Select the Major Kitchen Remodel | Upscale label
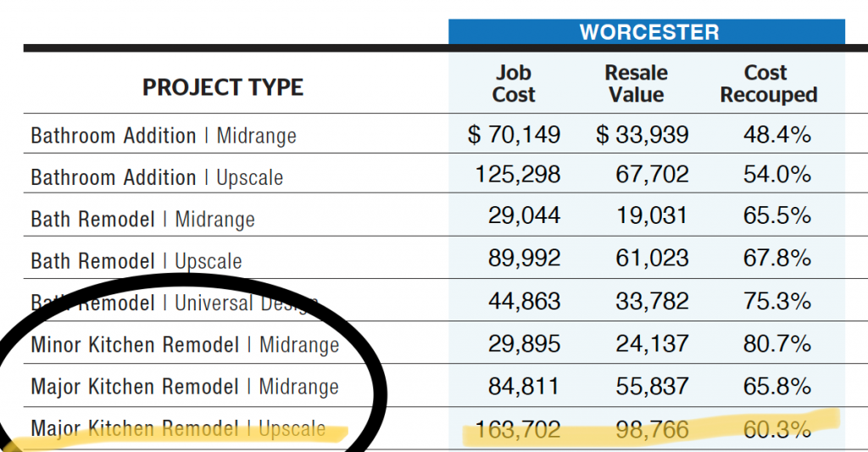Image resolution: width=868 pixels, height=452 pixels. click(178, 428)
